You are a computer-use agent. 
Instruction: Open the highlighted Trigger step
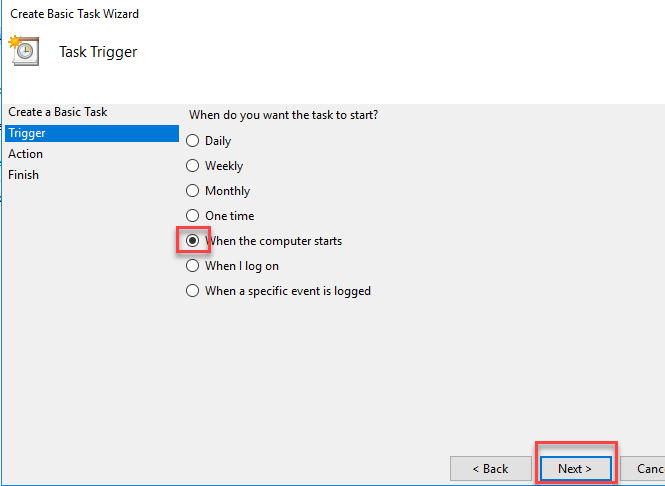[26, 133]
